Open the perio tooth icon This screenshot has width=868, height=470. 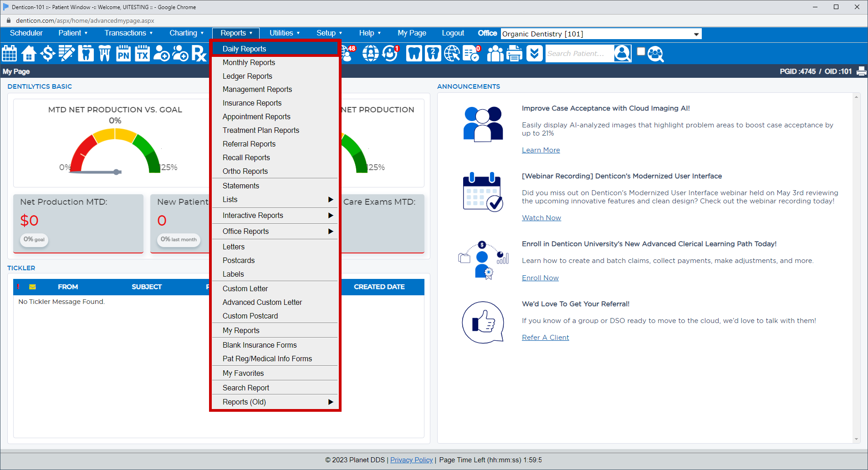tap(105, 54)
